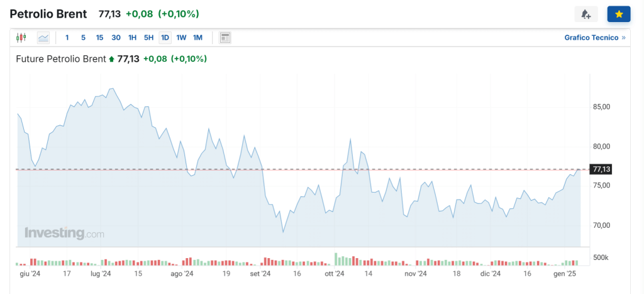Add Petrolio Brent to favorites with star
Image resolution: width=644 pixels, height=294 pixels.
(618, 14)
